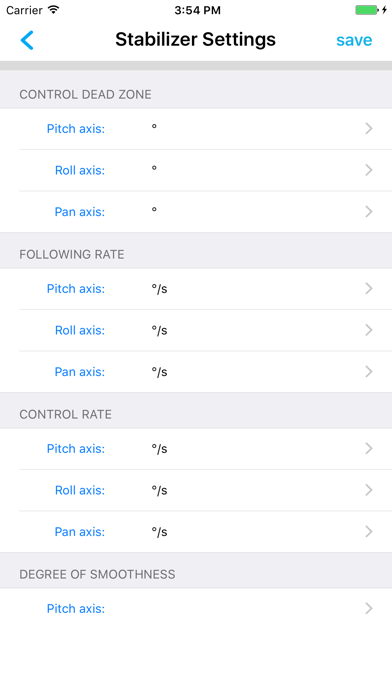Open Control Dead Zone Pitch axis chevron
Screen dimensions: 392x696
tap(368, 129)
